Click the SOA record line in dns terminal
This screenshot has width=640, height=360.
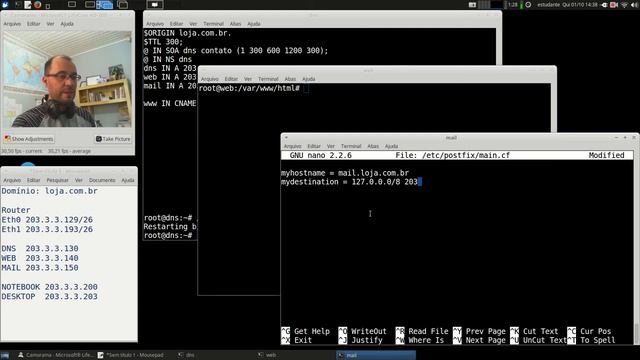(x=236, y=51)
